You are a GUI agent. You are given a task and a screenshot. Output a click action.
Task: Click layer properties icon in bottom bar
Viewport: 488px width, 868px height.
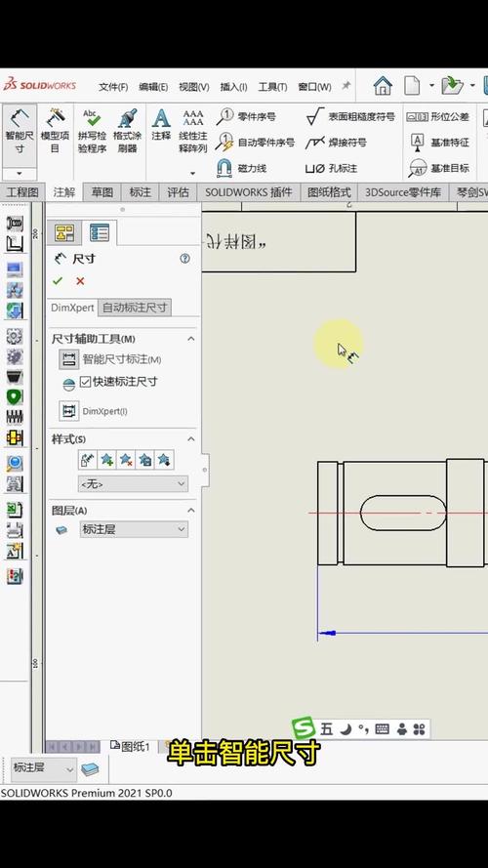pos(90,769)
